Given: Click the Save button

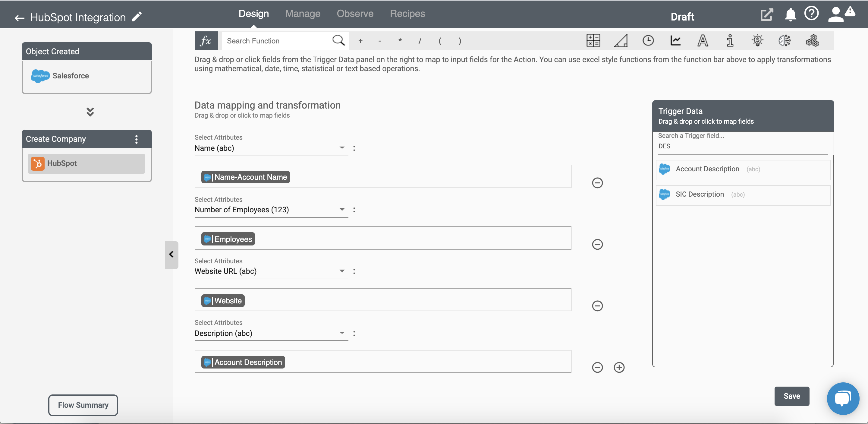Looking at the screenshot, I should (792, 396).
